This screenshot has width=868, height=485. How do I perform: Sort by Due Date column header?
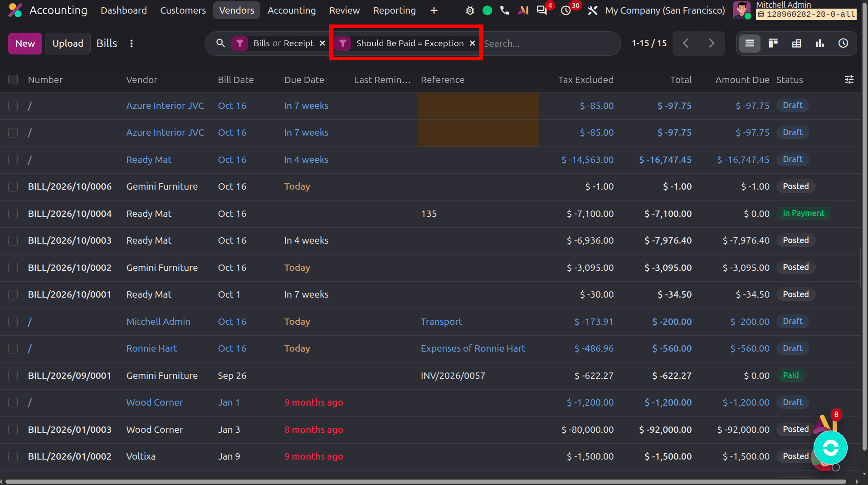tap(304, 80)
